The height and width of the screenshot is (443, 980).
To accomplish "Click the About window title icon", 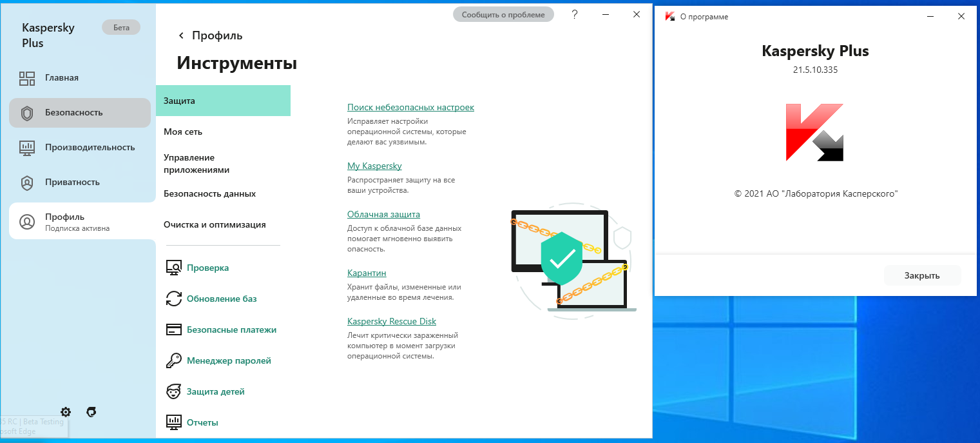I will click(x=669, y=17).
